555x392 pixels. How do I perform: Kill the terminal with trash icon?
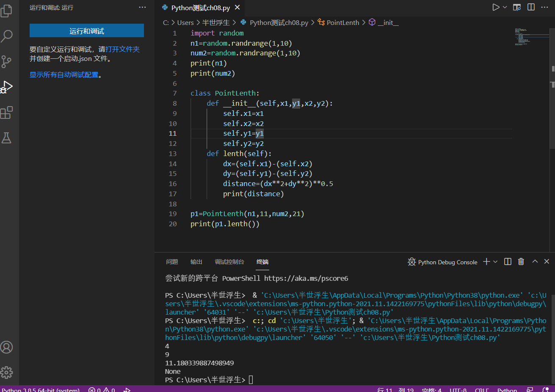[x=521, y=262]
